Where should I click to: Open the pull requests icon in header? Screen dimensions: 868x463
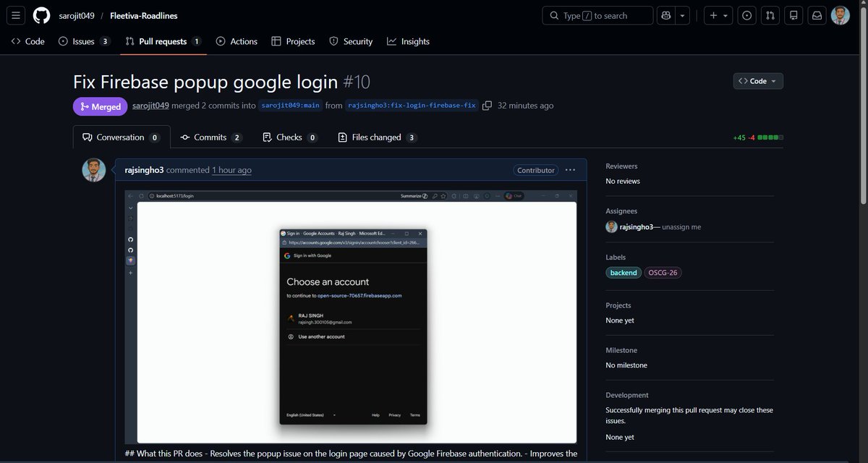click(x=770, y=15)
